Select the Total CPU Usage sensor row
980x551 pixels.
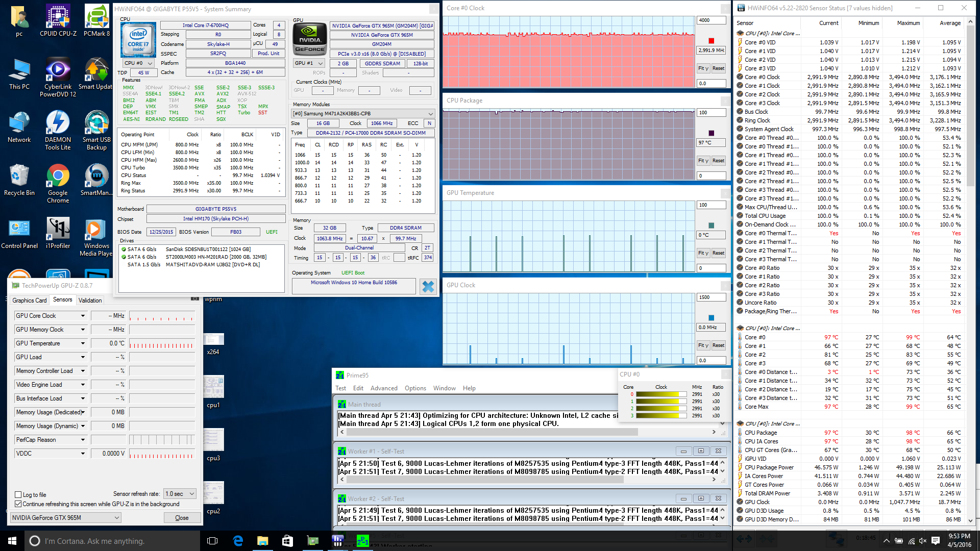[x=850, y=216]
